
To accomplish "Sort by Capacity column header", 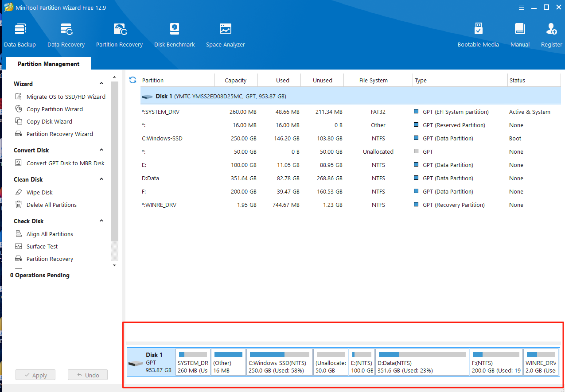I will [236, 80].
